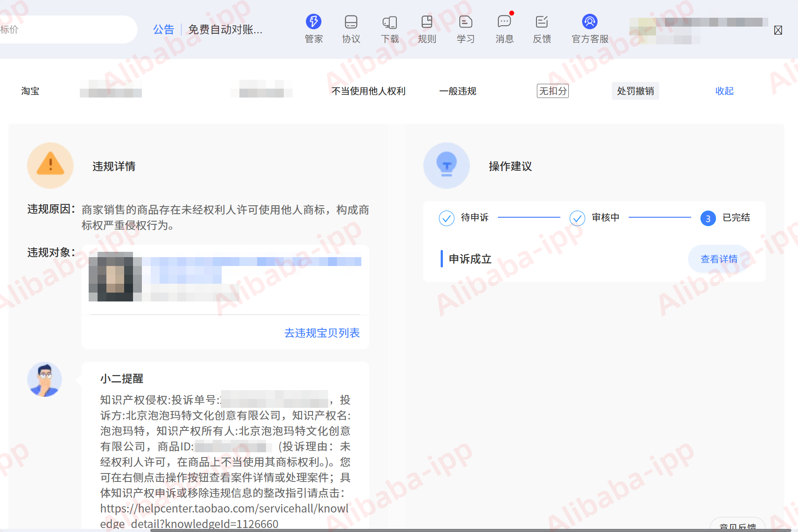The width and height of the screenshot is (798, 532).
Task: Click the 淘宝 platform cell
Action: pyautogui.click(x=30, y=91)
